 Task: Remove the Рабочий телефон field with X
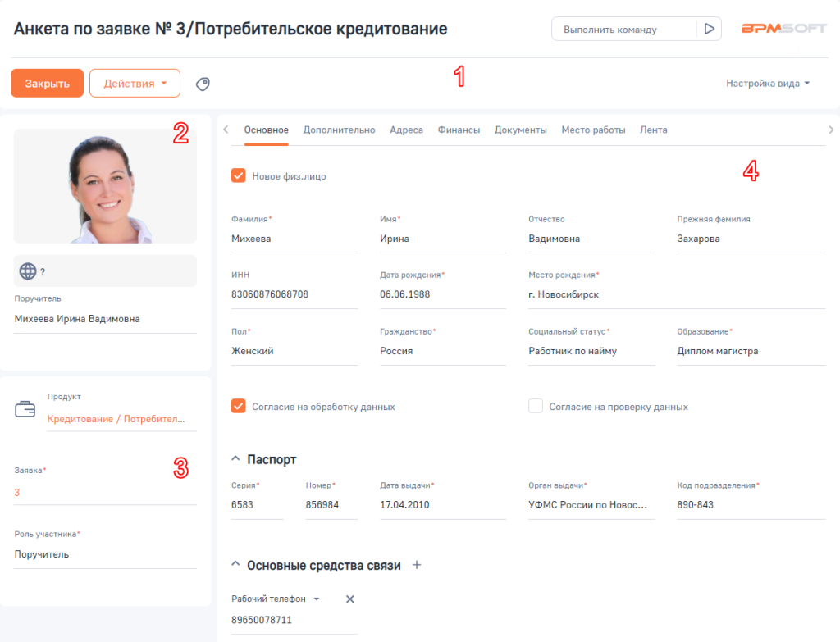point(349,599)
